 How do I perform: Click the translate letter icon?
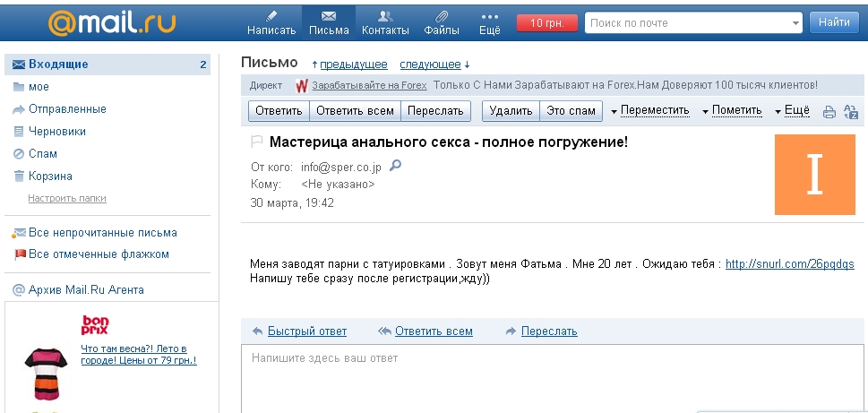point(851,112)
